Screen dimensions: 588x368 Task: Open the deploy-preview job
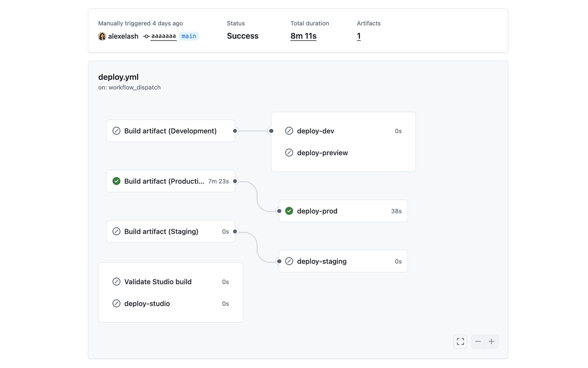point(343,153)
